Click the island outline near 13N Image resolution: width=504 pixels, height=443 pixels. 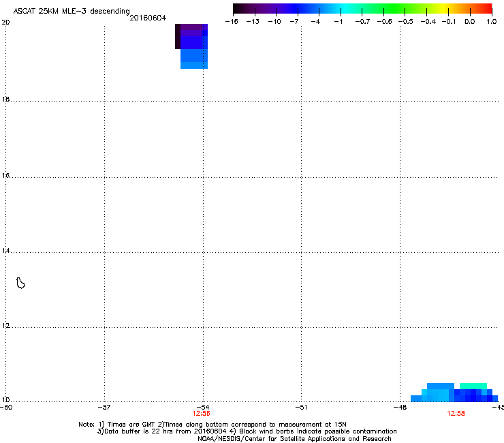21,283
